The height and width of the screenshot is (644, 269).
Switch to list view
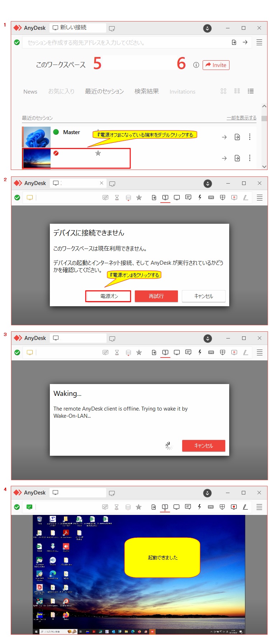point(251,91)
